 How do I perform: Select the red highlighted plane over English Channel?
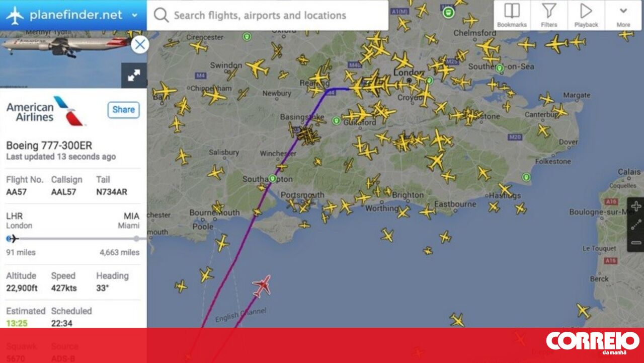click(x=262, y=286)
